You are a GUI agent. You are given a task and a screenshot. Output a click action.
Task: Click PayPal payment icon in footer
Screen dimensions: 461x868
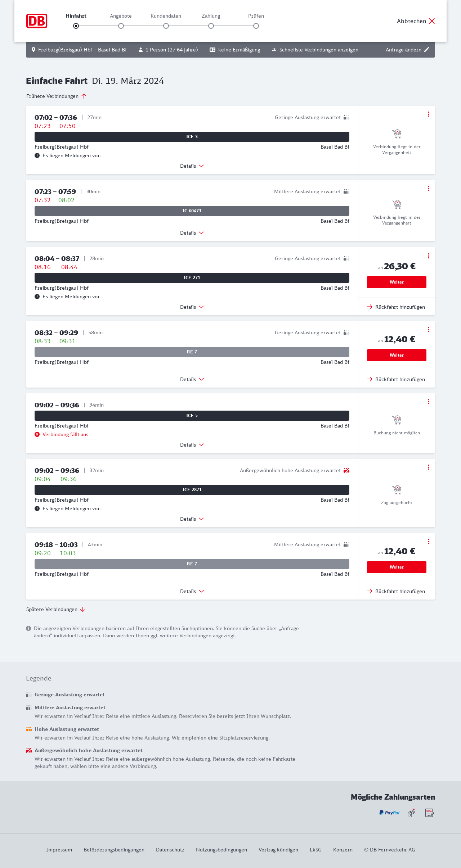point(389,813)
